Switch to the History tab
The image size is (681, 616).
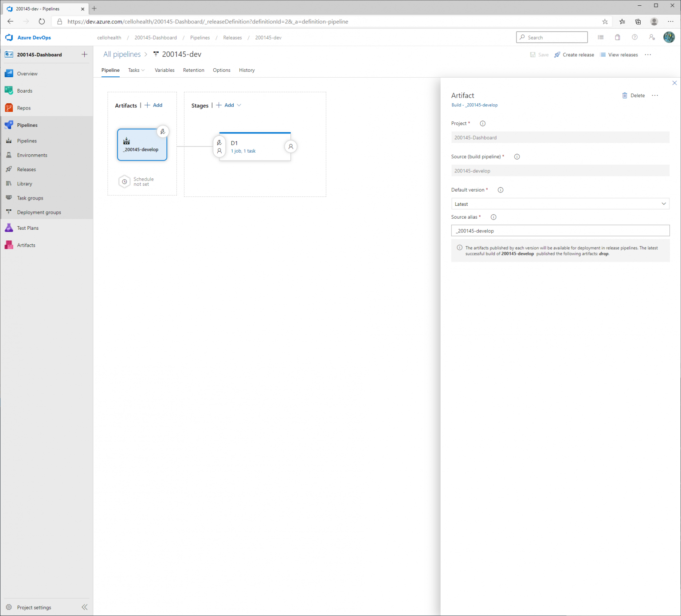tap(247, 70)
